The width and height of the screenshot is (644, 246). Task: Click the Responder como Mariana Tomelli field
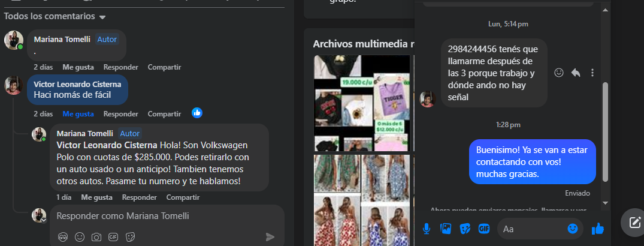click(162, 216)
